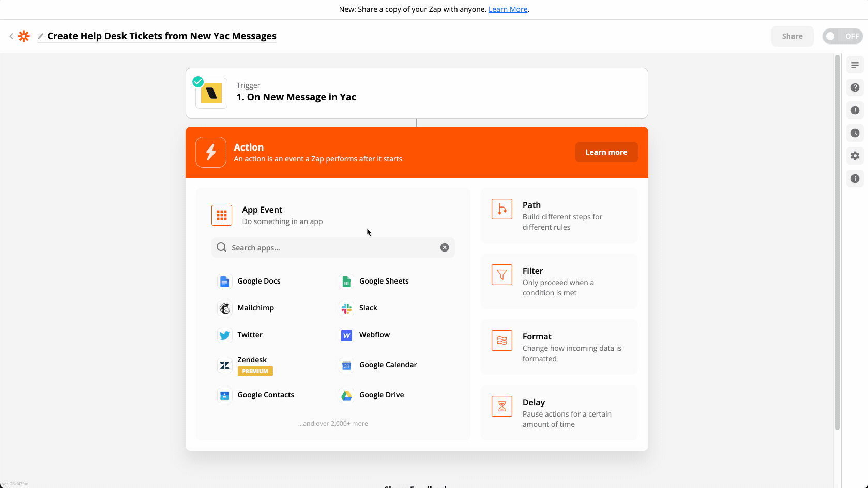Click the search magnifier icon

point(221,247)
